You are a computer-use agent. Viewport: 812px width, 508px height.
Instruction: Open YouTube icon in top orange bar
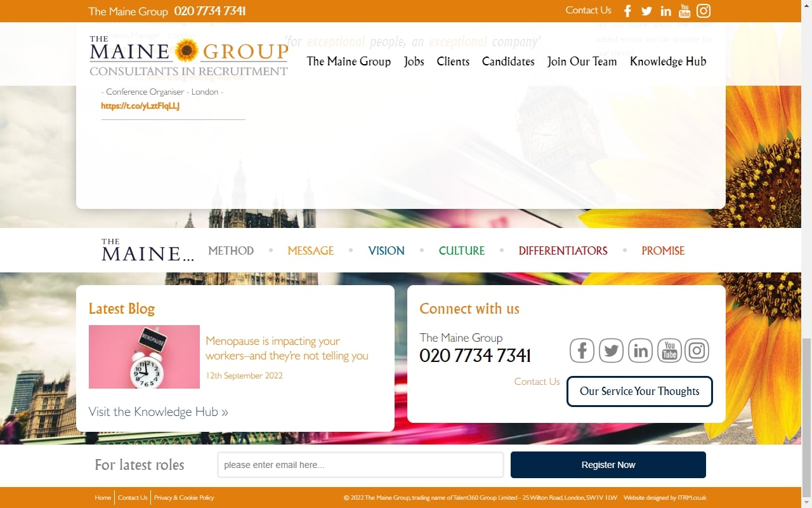click(684, 11)
